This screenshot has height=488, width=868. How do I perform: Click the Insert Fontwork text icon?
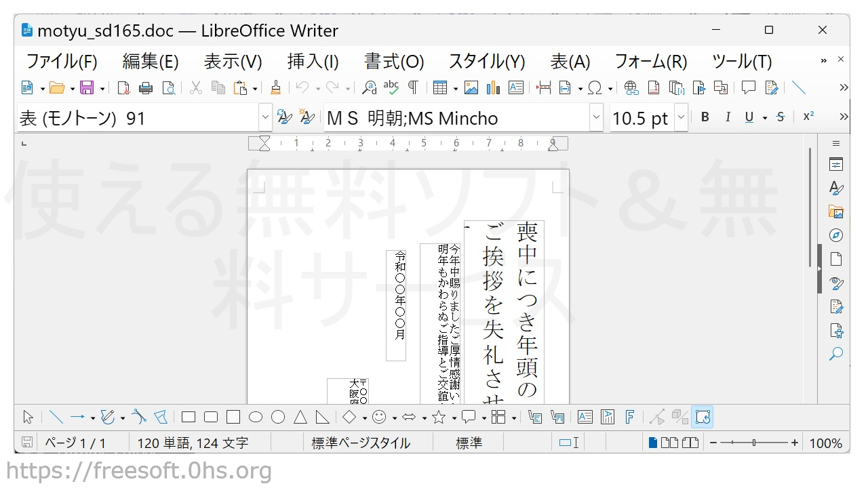click(x=629, y=417)
